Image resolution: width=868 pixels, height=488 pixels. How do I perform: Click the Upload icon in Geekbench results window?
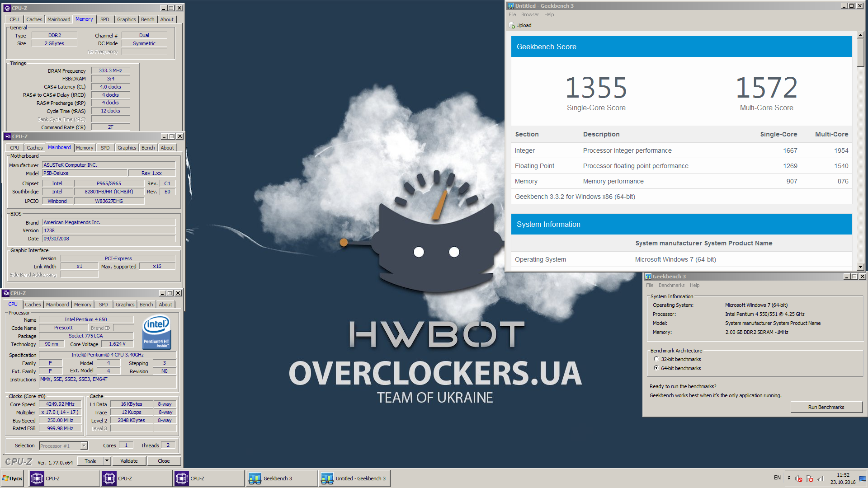coord(512,25)
